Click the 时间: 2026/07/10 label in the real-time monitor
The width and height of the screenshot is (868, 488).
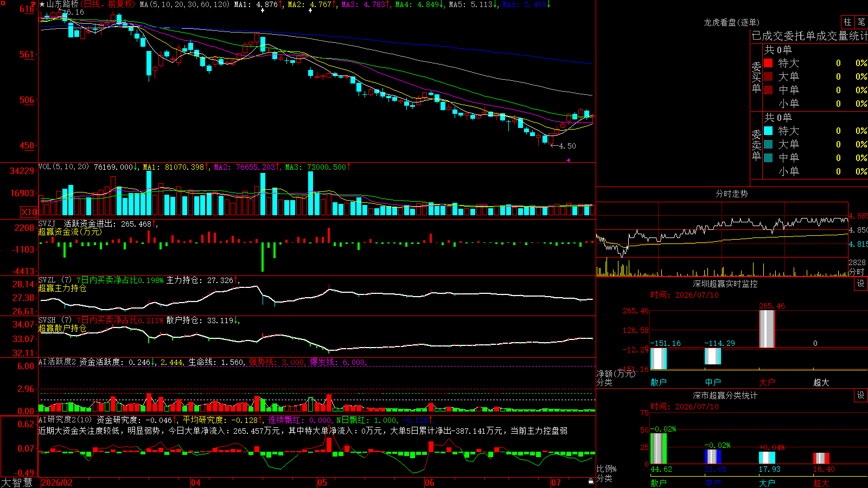(x=685, y=295)
